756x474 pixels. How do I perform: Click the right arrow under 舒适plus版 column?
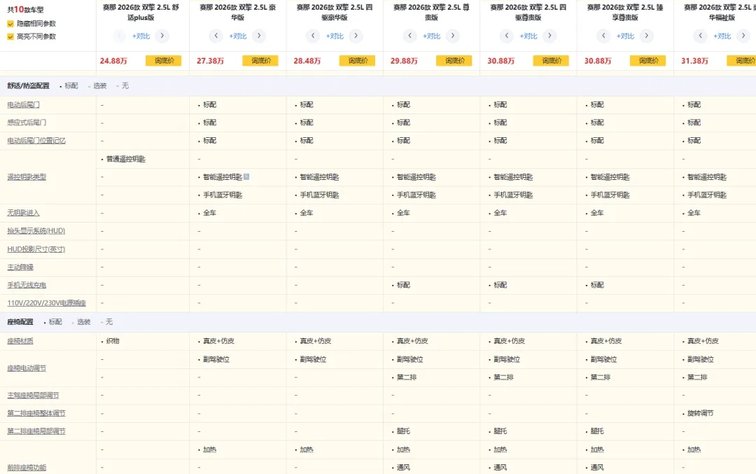164,36
